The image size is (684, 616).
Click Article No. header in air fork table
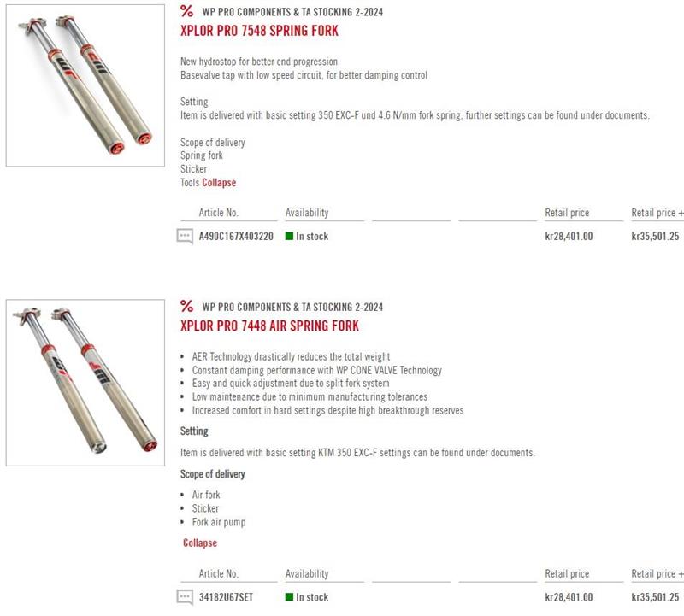pyautogui.click(x=219, y=574)
